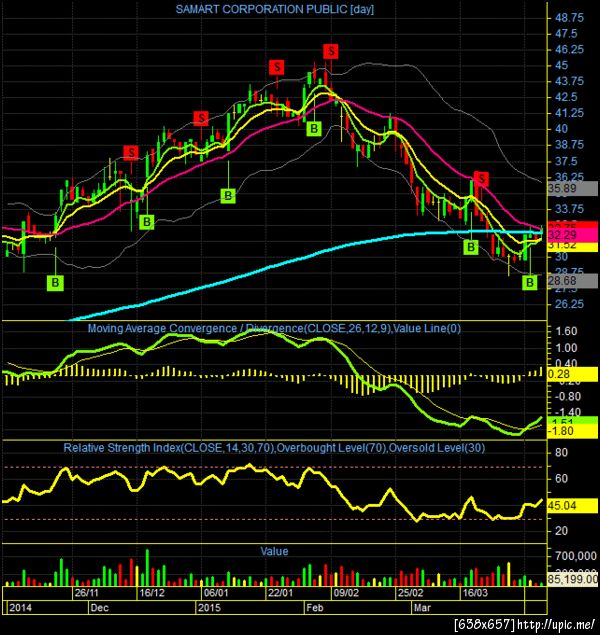Click the 700,000 volume axis value

point(576,556)
